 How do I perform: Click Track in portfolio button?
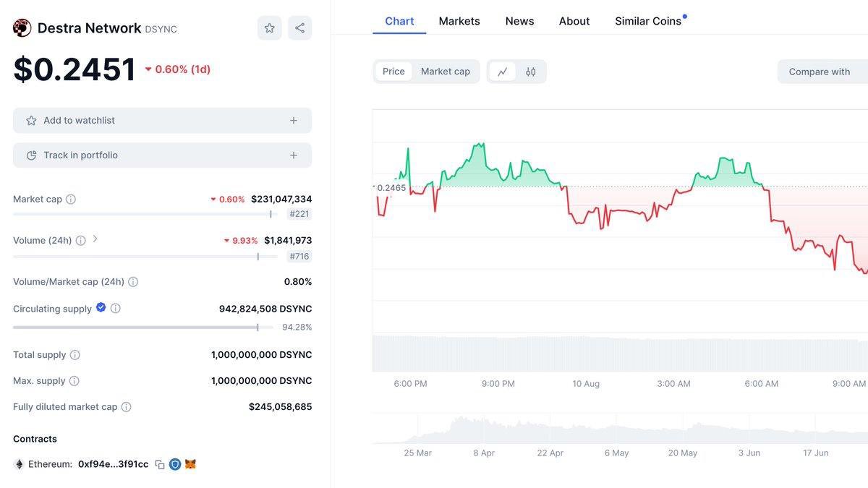162,155
